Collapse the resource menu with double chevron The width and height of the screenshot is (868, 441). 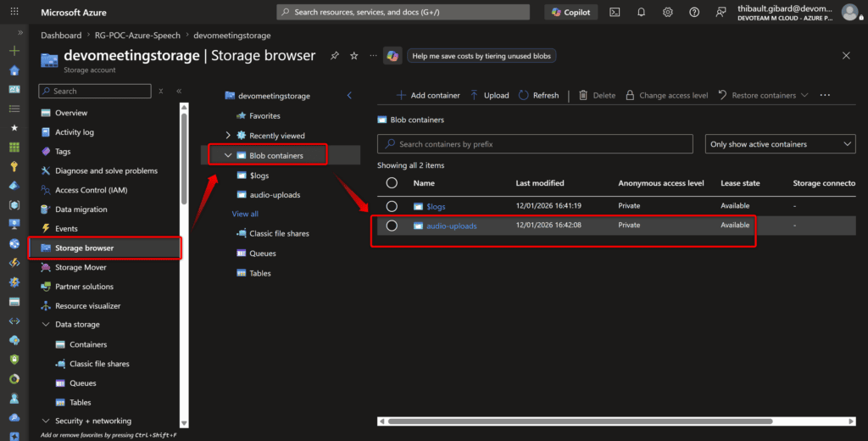point(179,91)
